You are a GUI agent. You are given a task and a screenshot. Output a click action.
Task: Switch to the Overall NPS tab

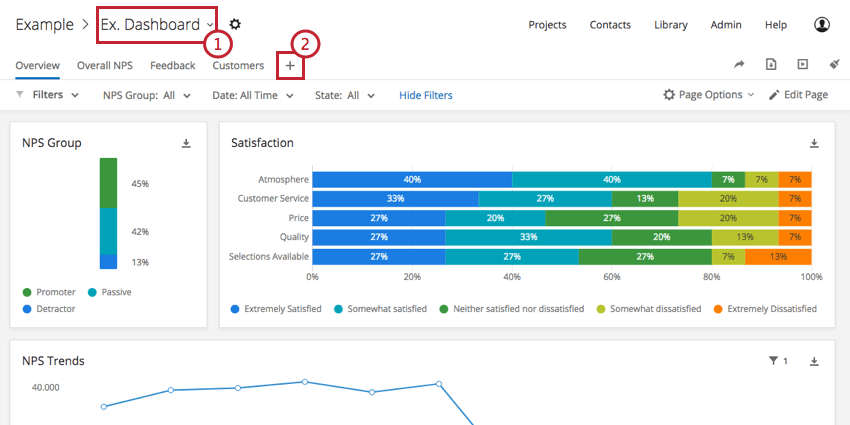[x=105, y=66]
